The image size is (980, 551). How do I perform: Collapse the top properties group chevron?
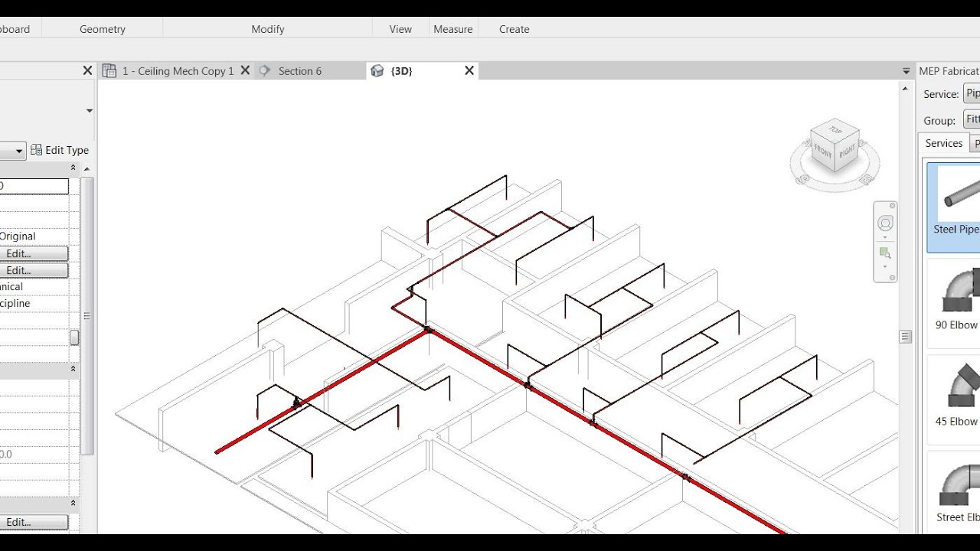coord(73,168)
